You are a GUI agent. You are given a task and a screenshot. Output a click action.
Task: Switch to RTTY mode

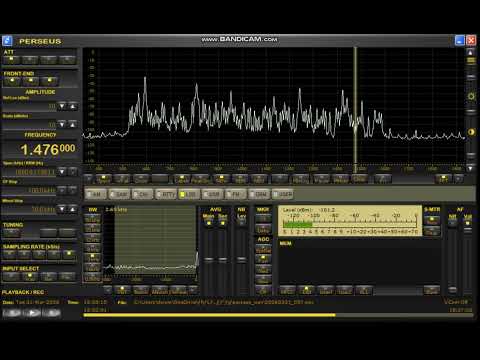166,194
